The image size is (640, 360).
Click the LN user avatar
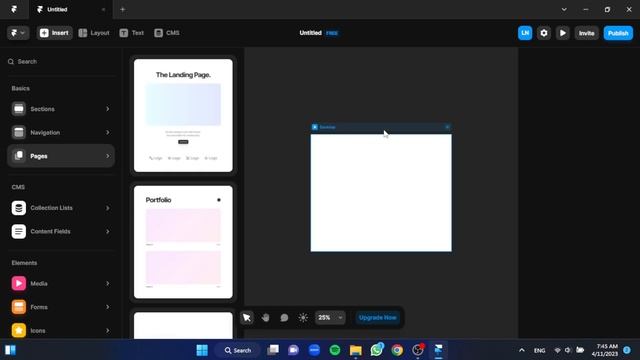(525, 33)
